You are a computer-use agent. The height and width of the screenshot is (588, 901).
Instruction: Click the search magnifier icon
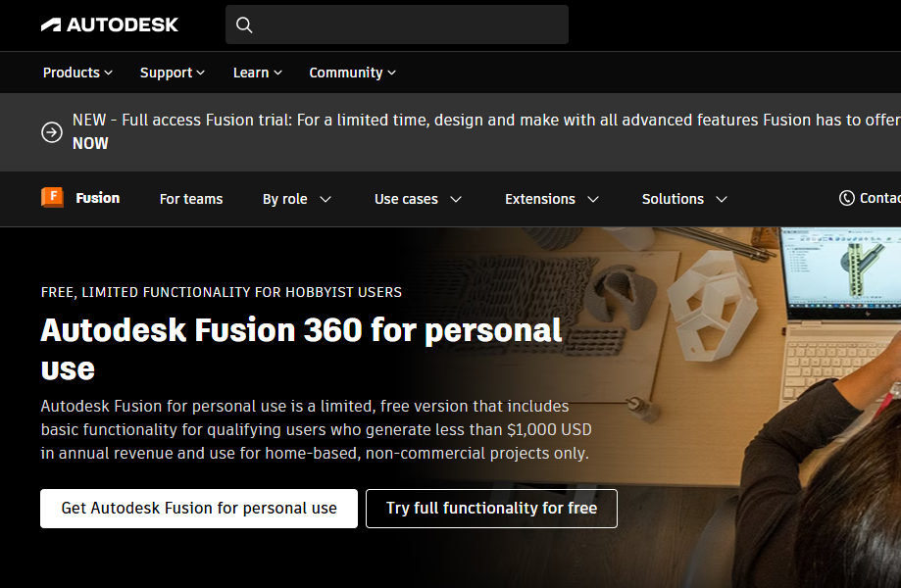pyautogui.click(x=244, y=24)
